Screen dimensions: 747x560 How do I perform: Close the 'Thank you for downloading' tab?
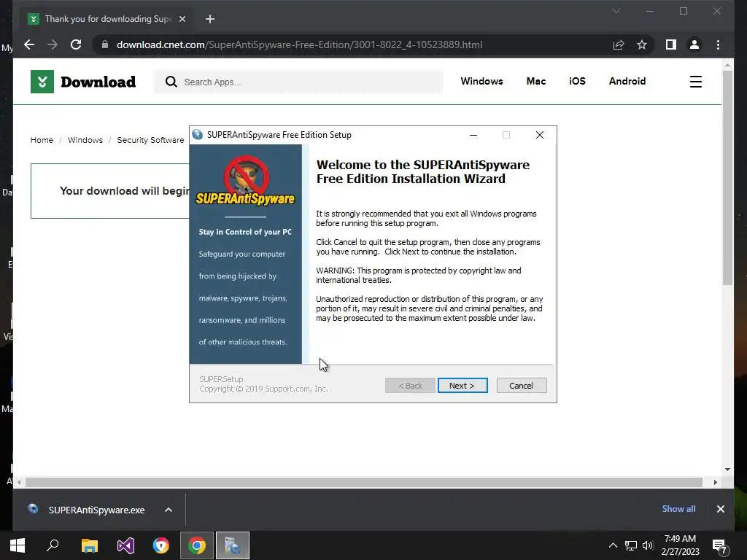coord(182,19)
